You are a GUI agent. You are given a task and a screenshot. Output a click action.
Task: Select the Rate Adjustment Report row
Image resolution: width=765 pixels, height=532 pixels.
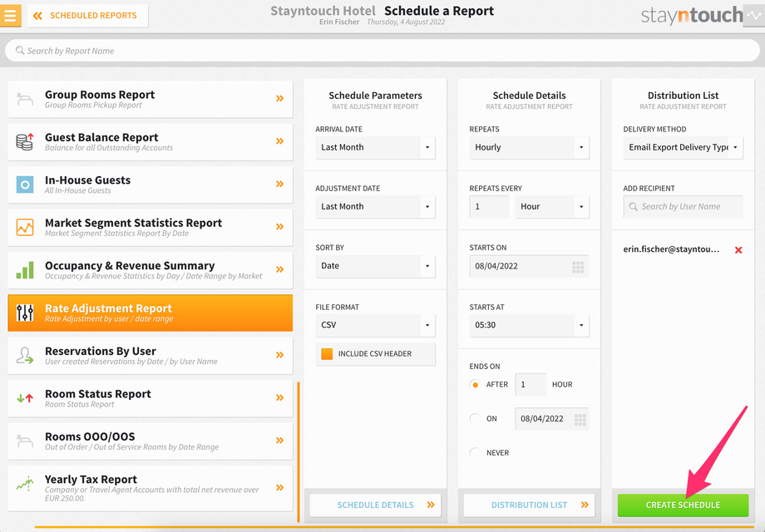[x=151, y=313]
